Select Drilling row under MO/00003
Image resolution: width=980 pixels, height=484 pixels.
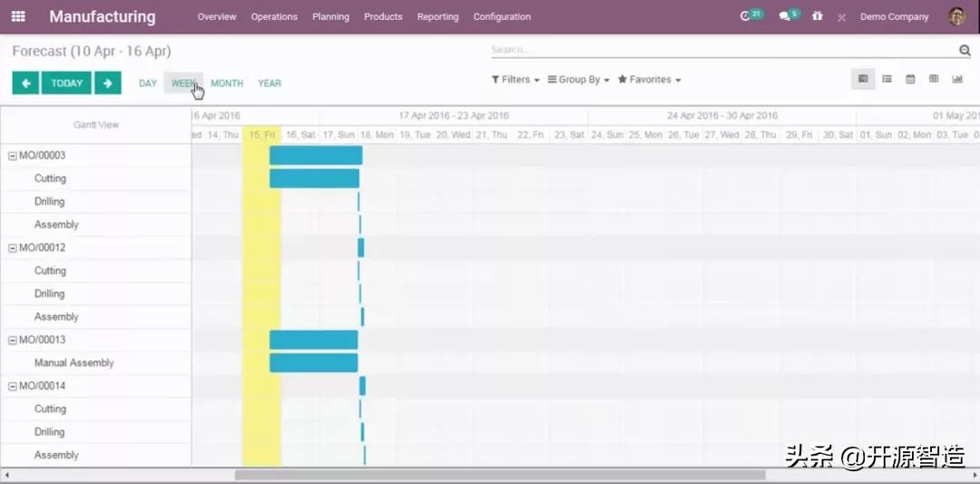point(49,202)
